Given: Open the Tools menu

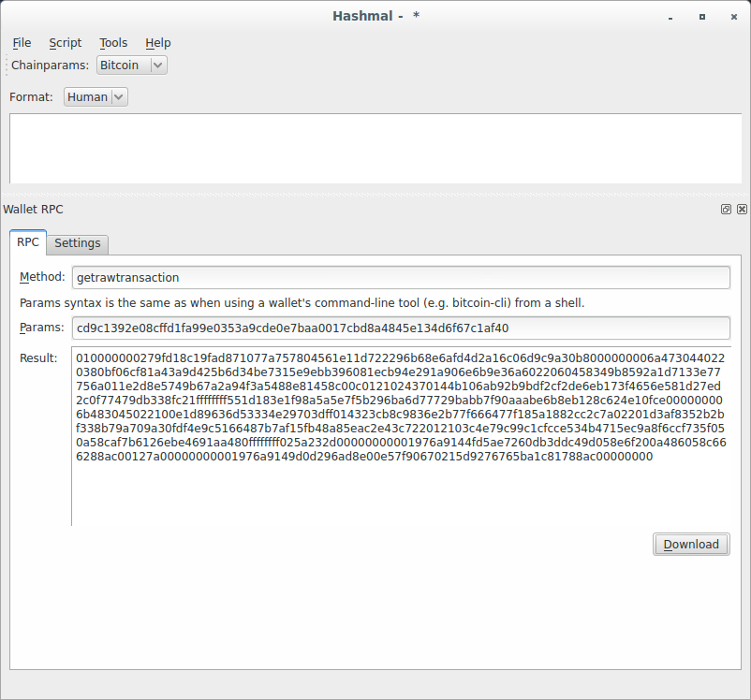Looking at the screenshot, I should tap(112, 42).
